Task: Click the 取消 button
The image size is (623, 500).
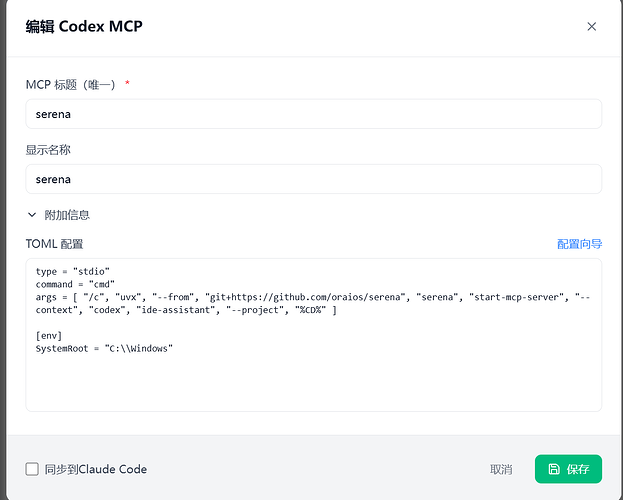Action: pos(501,469)
